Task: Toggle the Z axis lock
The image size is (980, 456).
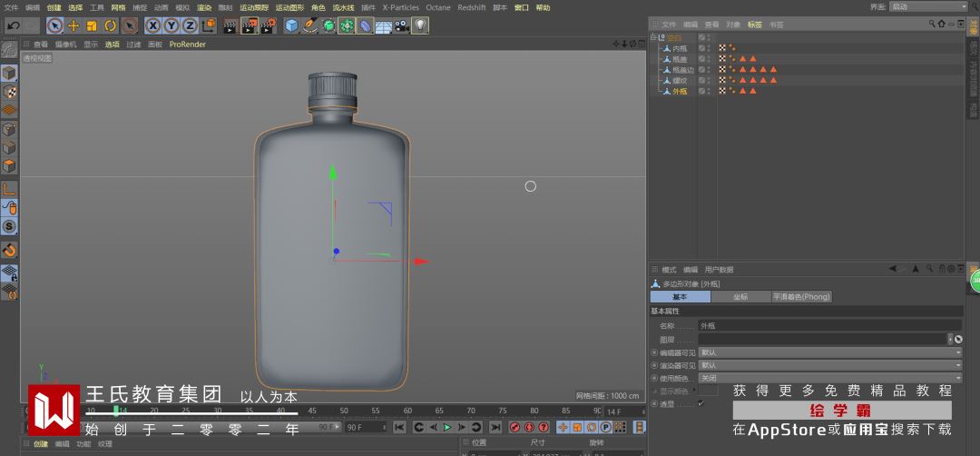Action: (x=189, y=25)
